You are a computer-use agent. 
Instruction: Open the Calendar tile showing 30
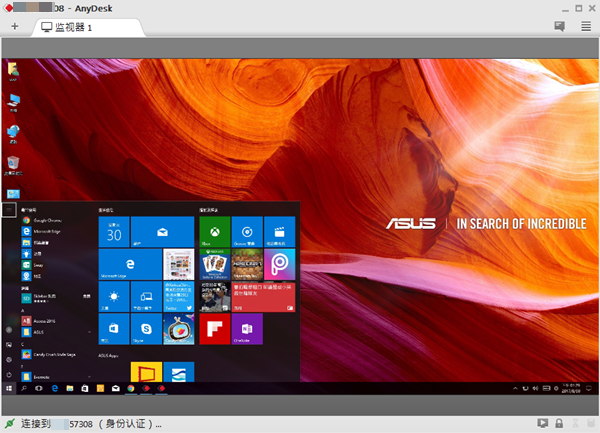tap(114, 232)
